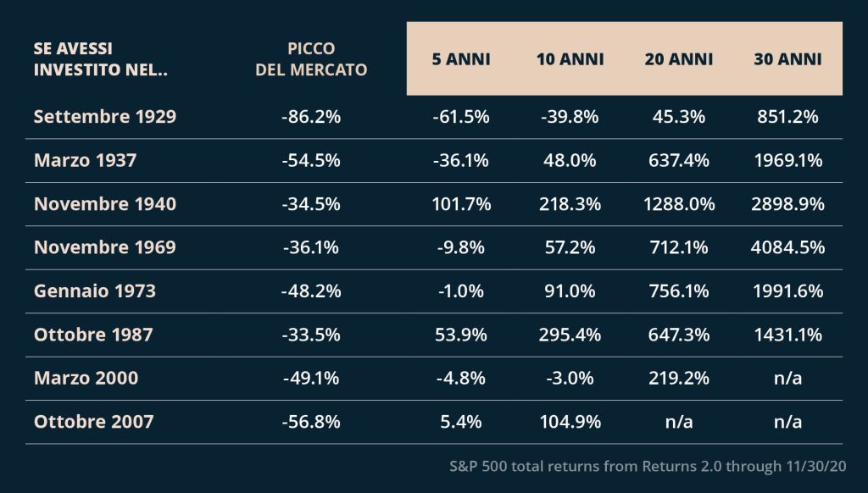Click the 295.4% ten-year value

(x=570, y=335)
